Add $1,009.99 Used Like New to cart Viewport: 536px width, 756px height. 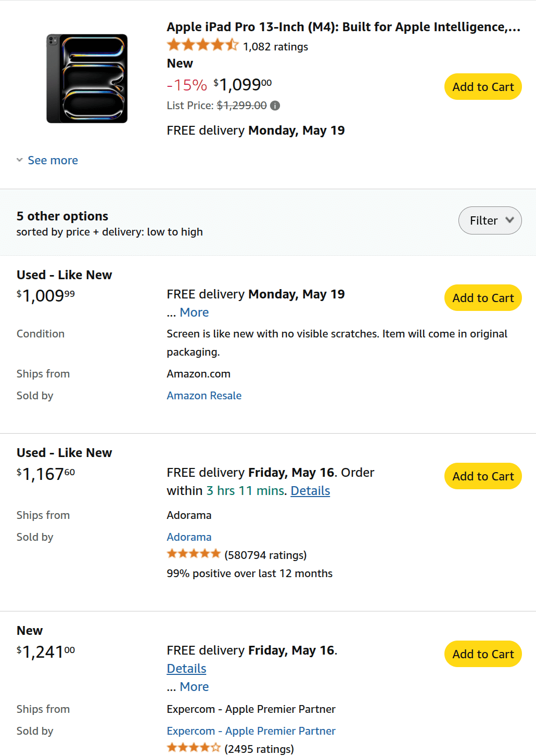pyautogui.click(x=483, y=298)
